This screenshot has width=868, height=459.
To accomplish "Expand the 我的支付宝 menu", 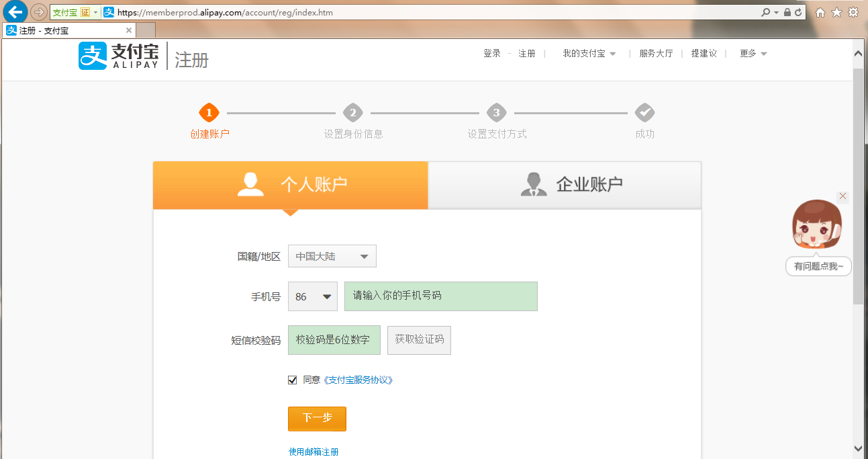I will pos(589,54).
